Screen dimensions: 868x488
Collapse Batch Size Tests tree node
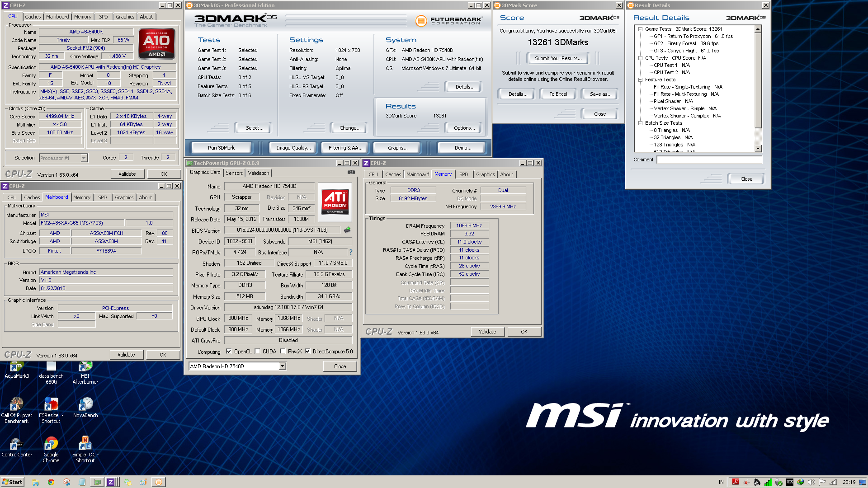click(x=640, y=123)
